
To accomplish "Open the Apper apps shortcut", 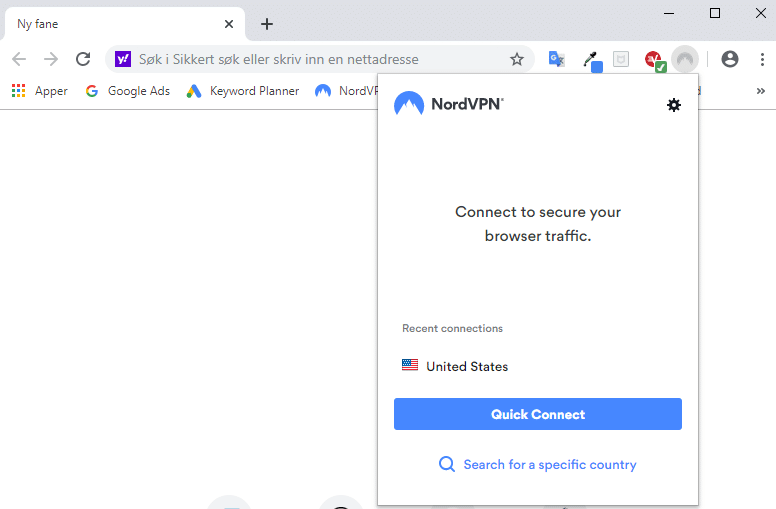I will (40, 91).
